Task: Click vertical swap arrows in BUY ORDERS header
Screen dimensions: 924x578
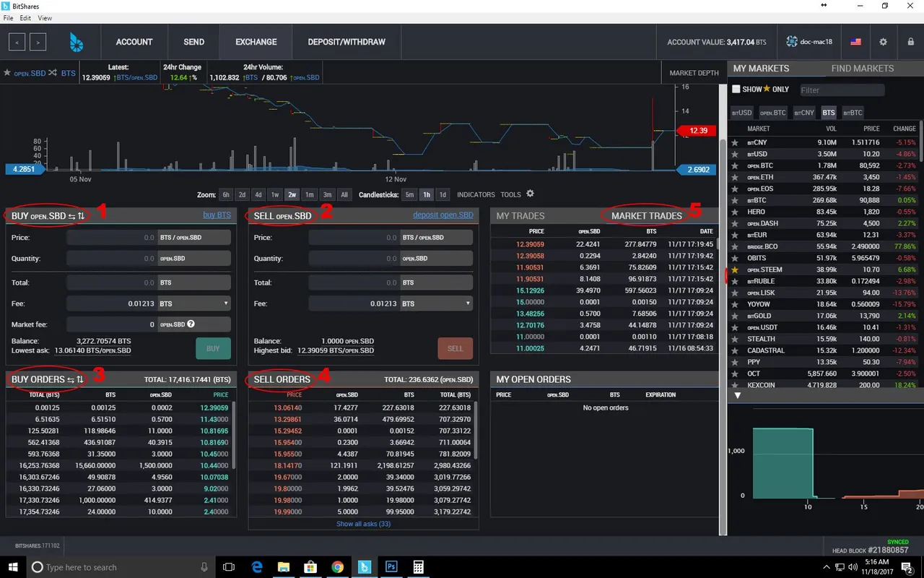Action: point(79,379)
